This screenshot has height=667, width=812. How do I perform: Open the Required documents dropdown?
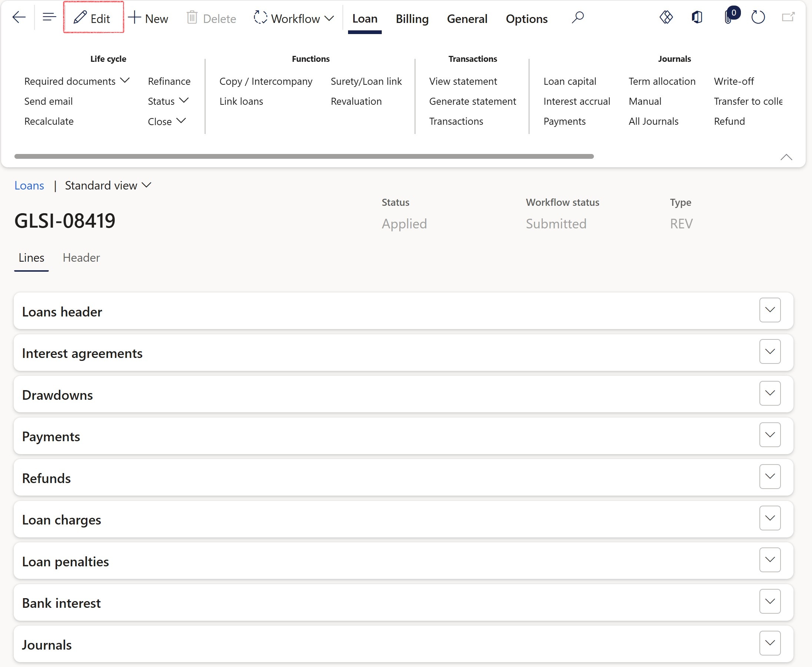[77, 81]
